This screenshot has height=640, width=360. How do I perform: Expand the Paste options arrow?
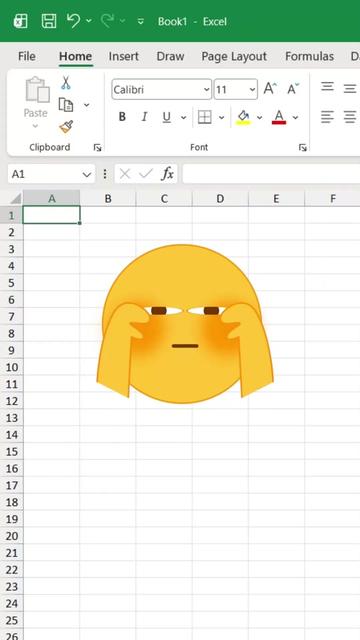[x=36, y=126]
